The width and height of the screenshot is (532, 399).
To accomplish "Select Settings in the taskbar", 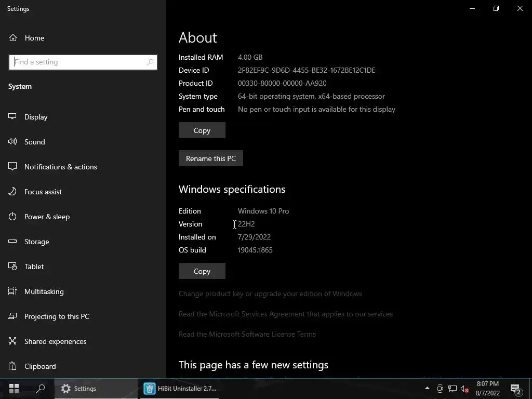I will pos(96,389).
